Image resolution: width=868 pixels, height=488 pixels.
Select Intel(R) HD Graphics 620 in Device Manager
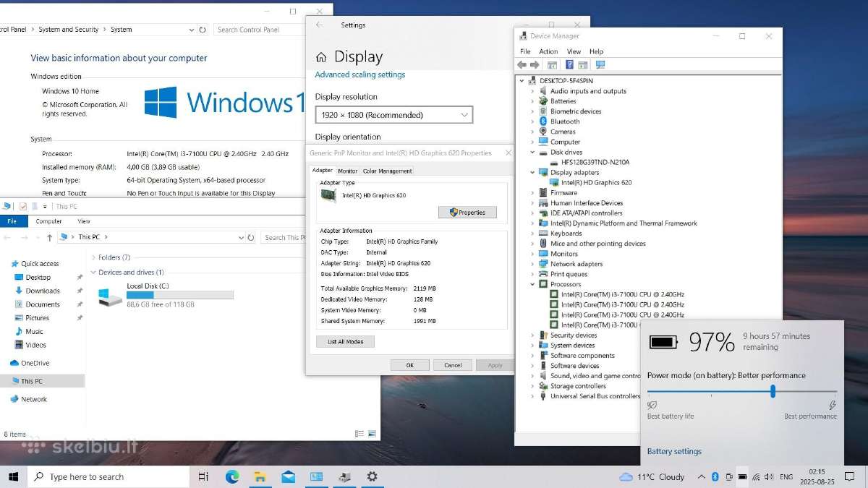click(x=596, y=182)
